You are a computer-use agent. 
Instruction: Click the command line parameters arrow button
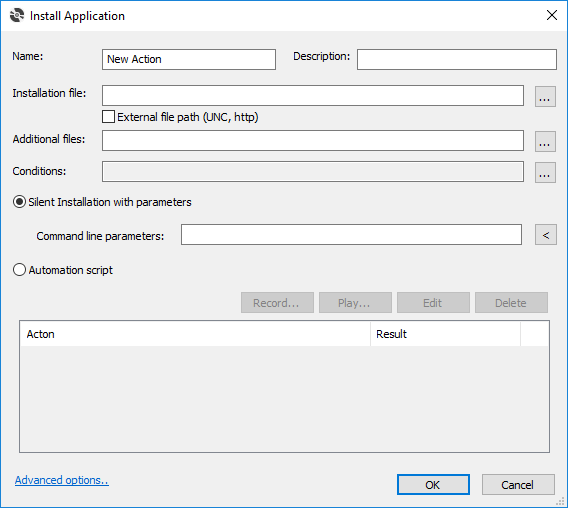click(546, 235)
